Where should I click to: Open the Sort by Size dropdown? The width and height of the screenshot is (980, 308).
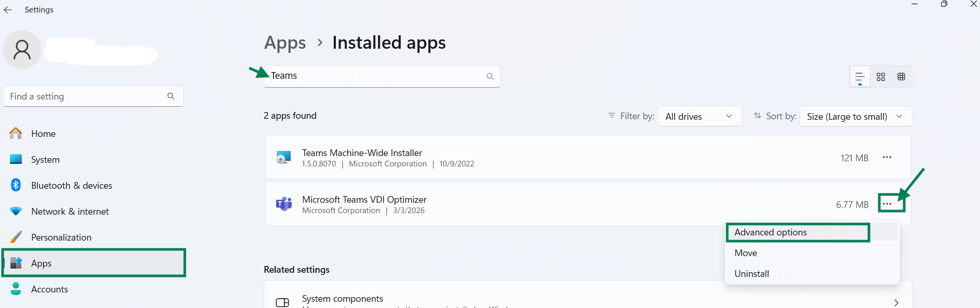click(855, 116)
